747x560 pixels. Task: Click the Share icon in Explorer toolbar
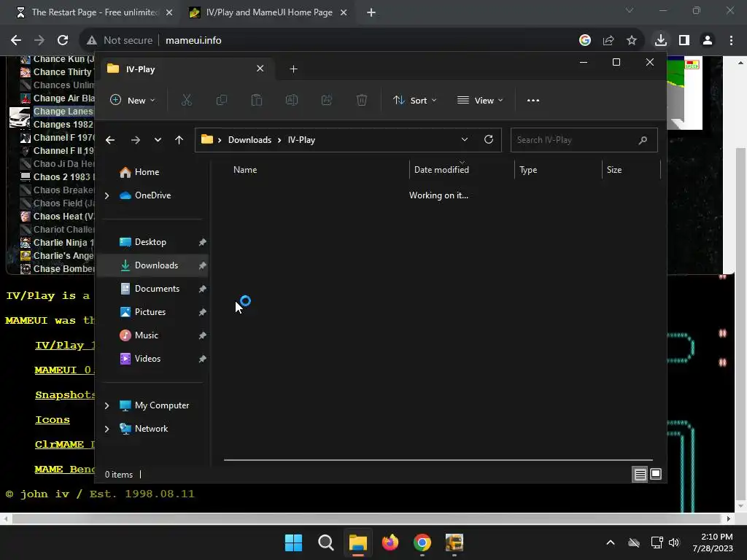327,100
